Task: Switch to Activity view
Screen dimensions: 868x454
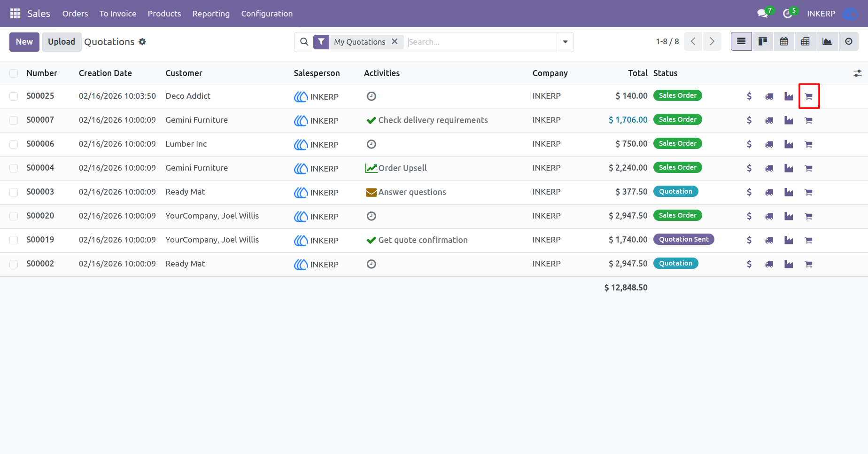Action: pos(848,42)
